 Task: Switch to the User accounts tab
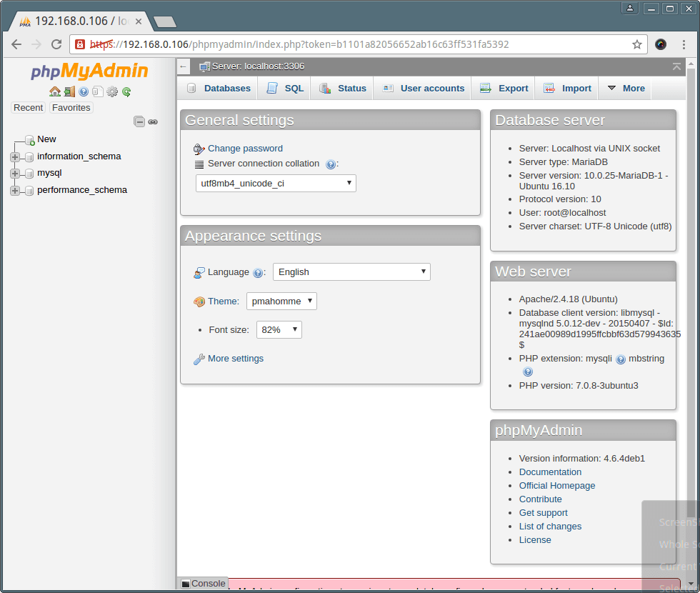point(424,88)
